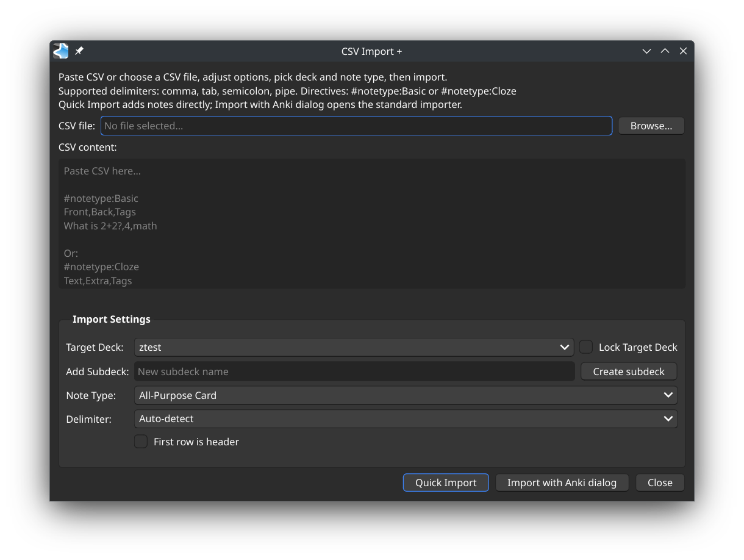Click the Quick Import button

pyautogui.click(x=446, y=483)
